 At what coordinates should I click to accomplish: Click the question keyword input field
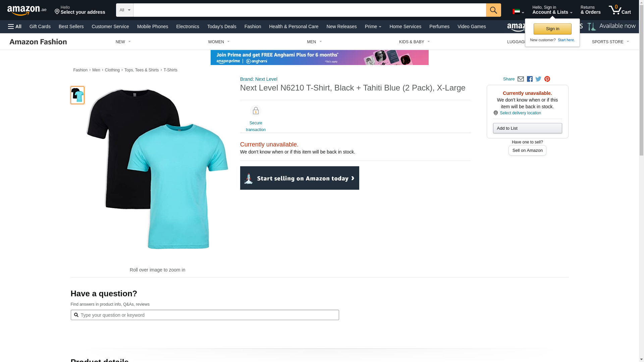(x=208, y=315)
